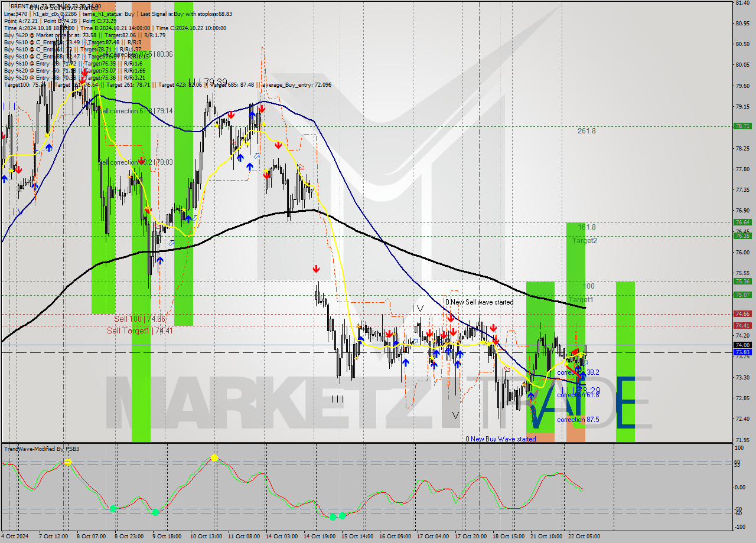Select 'Sell correction 38.2 | 78.03' label
The width and height of the screenshot is (756, 543).
(135, 162)
